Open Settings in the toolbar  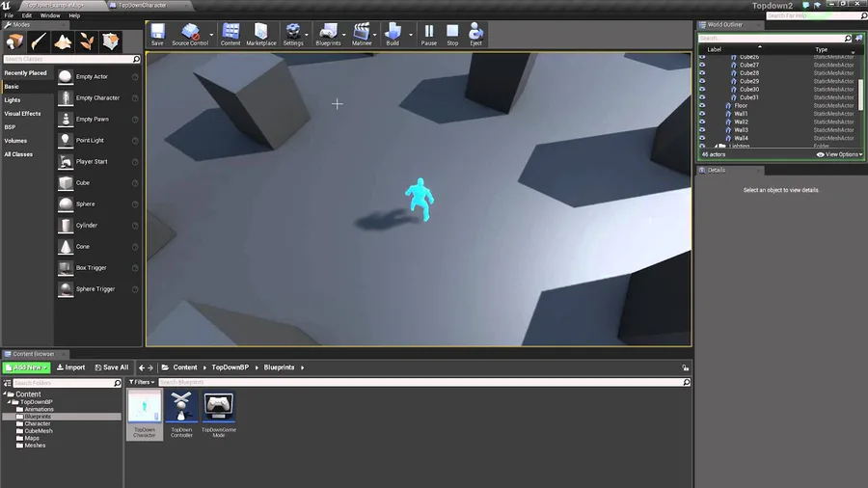click(x=293, y=35)
